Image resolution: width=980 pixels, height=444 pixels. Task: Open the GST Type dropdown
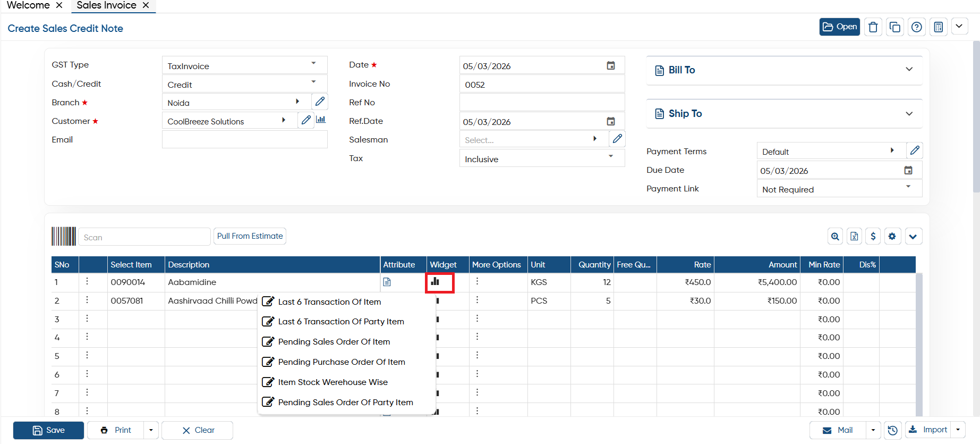(x=244, y=65)
